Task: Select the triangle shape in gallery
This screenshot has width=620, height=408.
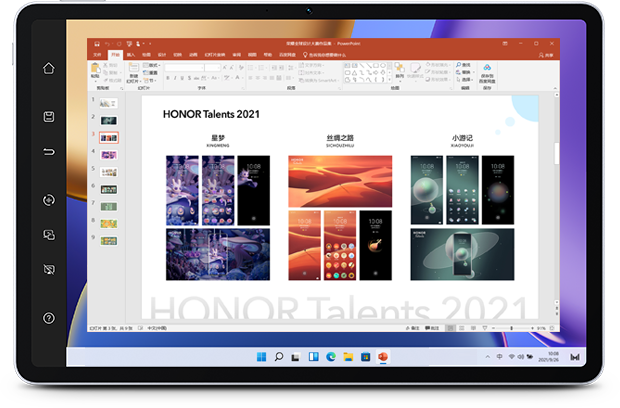Action: [x=354, y=73]
